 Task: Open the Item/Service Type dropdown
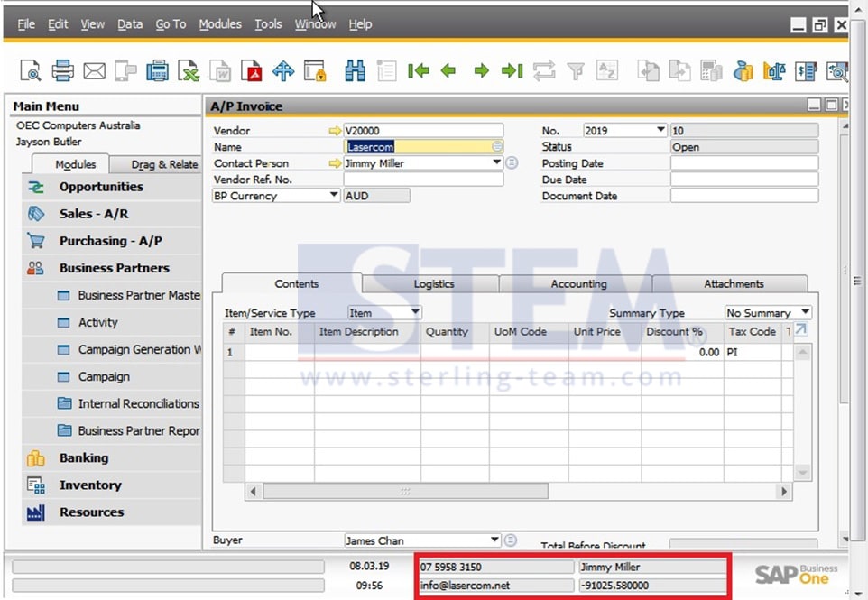coord(415,312)
